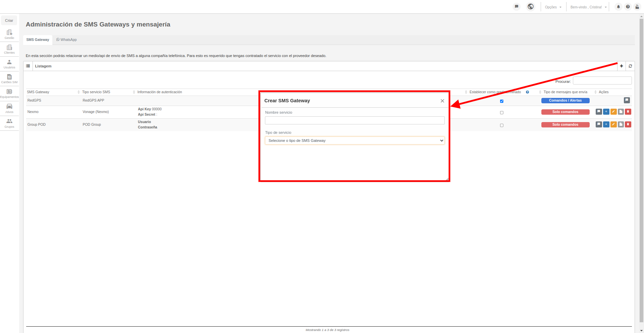Image resolution: width=644 pixels, height=333 pixels.
Task: Click the blue plus icon in Nexmo row
Action: click(606, 112)
